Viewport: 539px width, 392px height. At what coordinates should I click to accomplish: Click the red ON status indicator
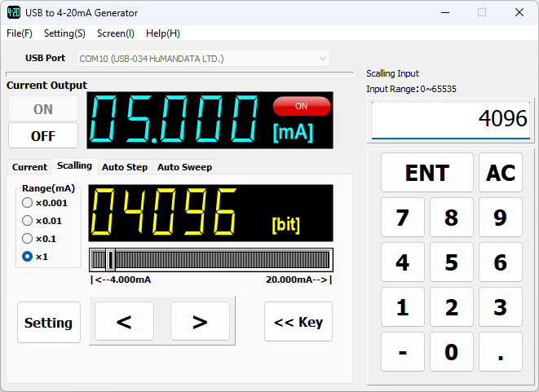pyautogui.click(x=302, y=106)
